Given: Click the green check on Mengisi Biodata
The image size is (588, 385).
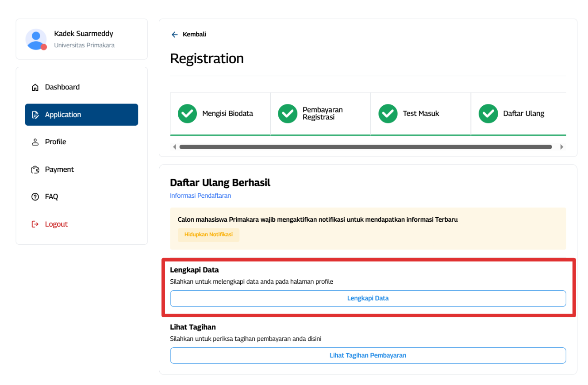Looking at the screenshot, I should (x=187, y=114).
